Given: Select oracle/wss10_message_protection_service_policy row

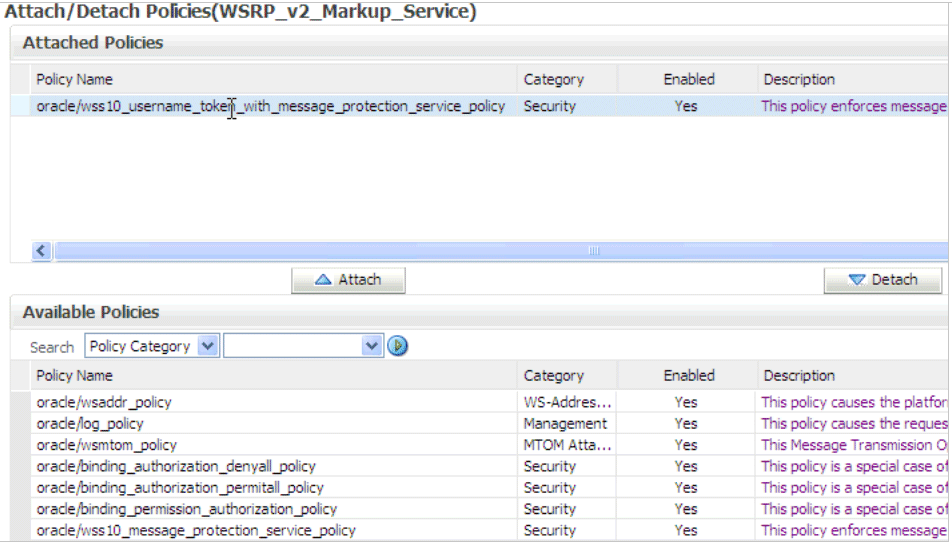Looking at the screenshot, I should tap(480, 530).
